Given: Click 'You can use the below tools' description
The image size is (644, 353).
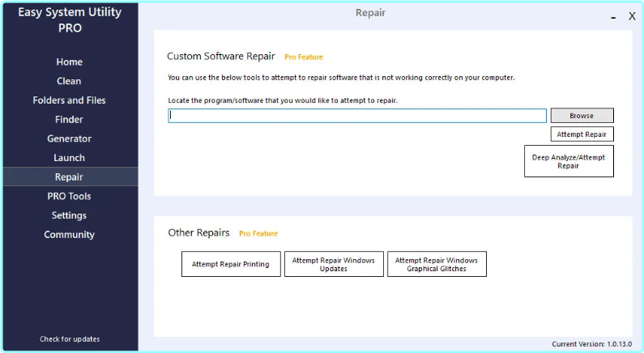Looking at the screenshot, I should point(341,78).
